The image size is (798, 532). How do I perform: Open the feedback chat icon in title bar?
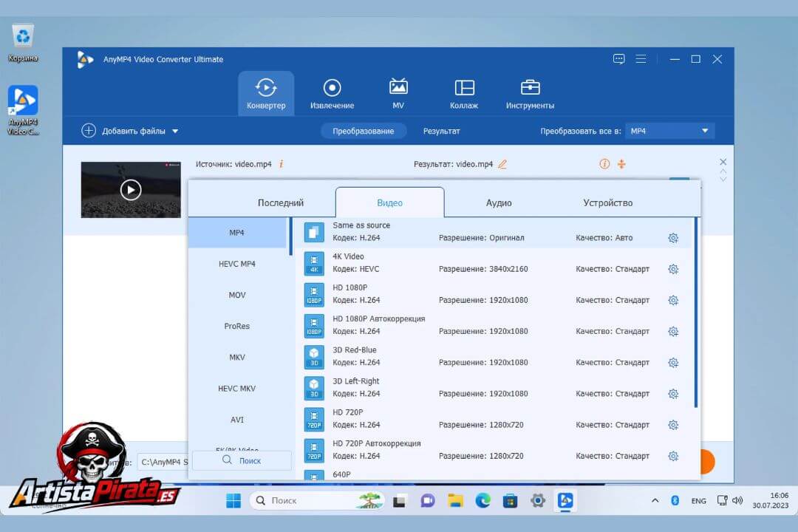click(619, 59)
